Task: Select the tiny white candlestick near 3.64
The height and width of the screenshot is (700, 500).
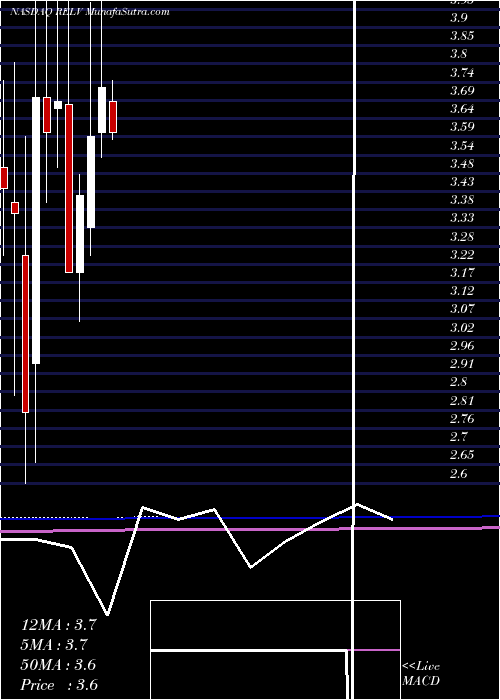Action: 58,105
